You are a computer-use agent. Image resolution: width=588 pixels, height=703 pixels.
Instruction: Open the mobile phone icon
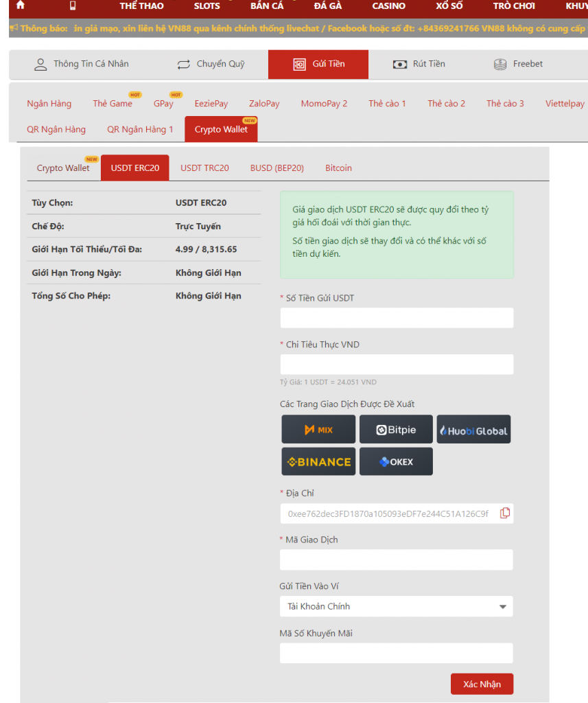point(73,5)
